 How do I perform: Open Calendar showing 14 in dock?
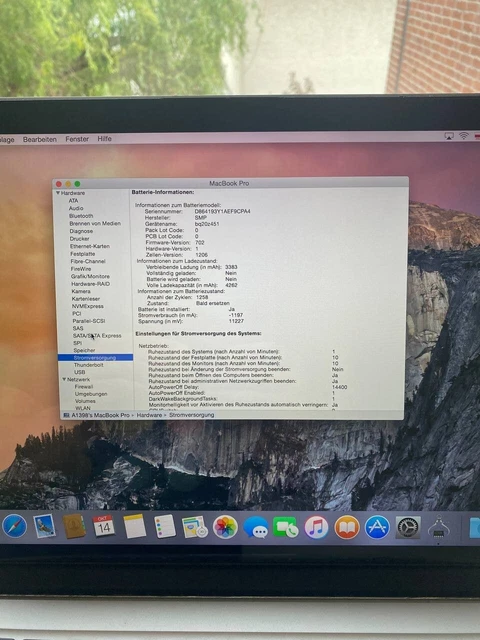point(104,526)
